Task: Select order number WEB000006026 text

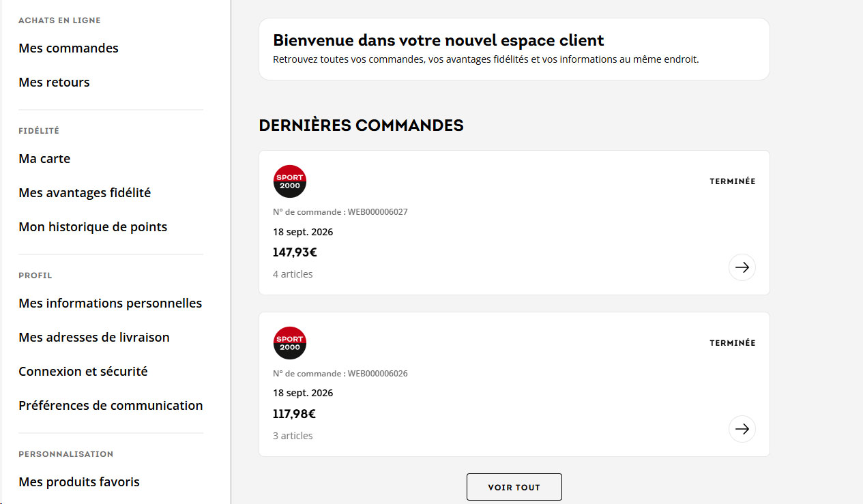Action: tap(378, 374)
